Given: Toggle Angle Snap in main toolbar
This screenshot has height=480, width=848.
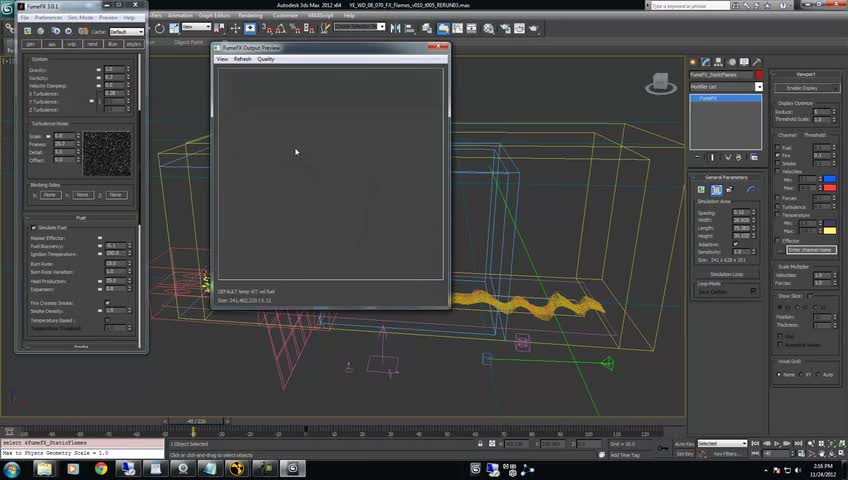Looking at the screenshot, I should [281, 28].
